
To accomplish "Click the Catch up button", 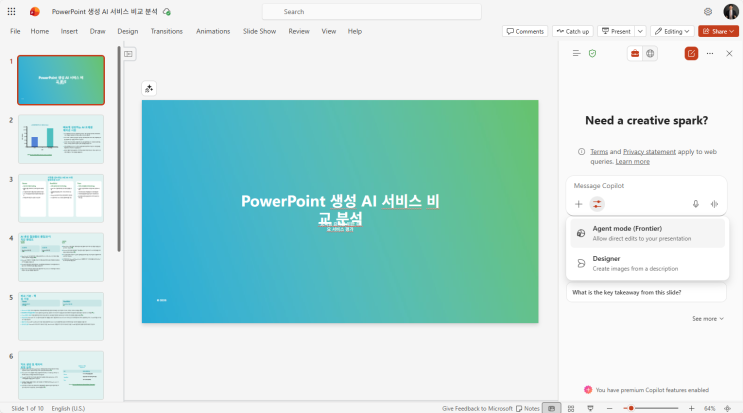I will click(573, 31).
